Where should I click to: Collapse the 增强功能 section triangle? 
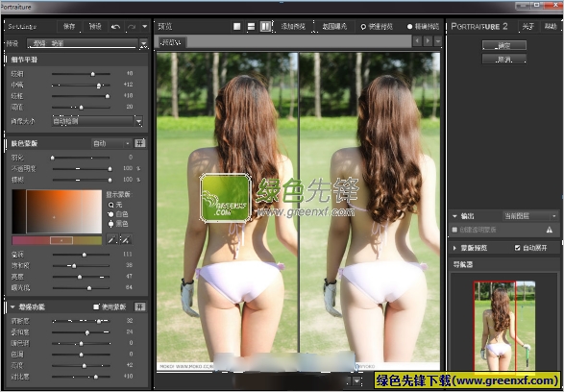[12, 306]
